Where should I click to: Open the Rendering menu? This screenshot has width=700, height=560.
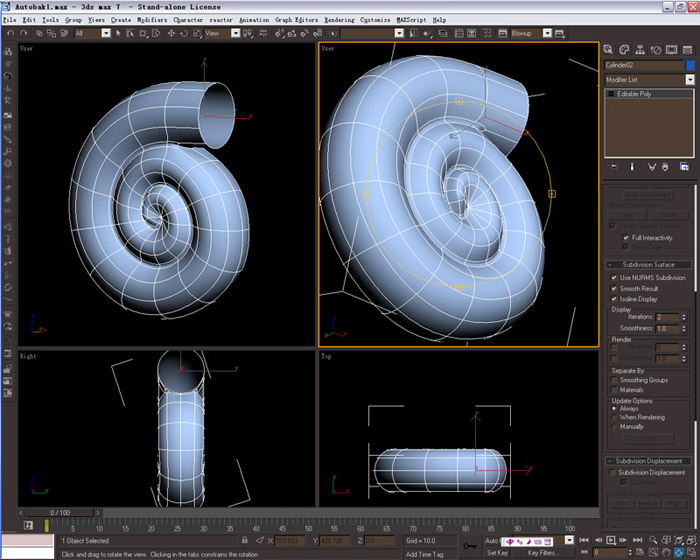click(x=339, y=20)
